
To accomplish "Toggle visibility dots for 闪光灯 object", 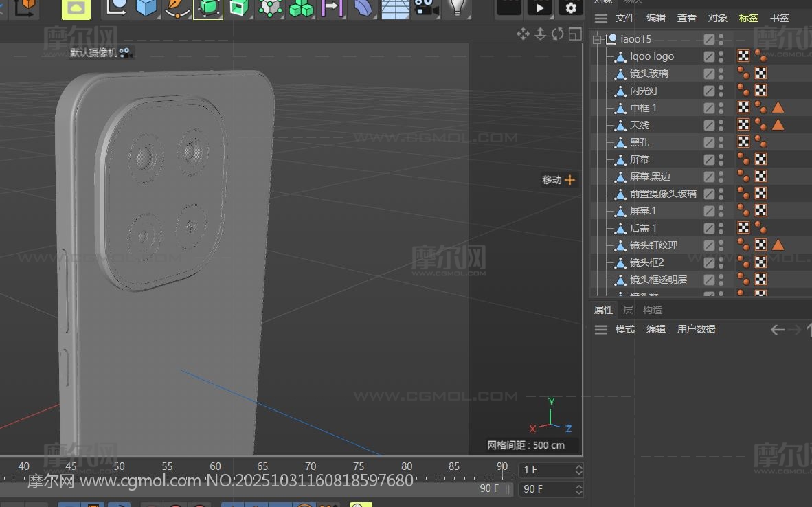I will (x=721, y=91).
